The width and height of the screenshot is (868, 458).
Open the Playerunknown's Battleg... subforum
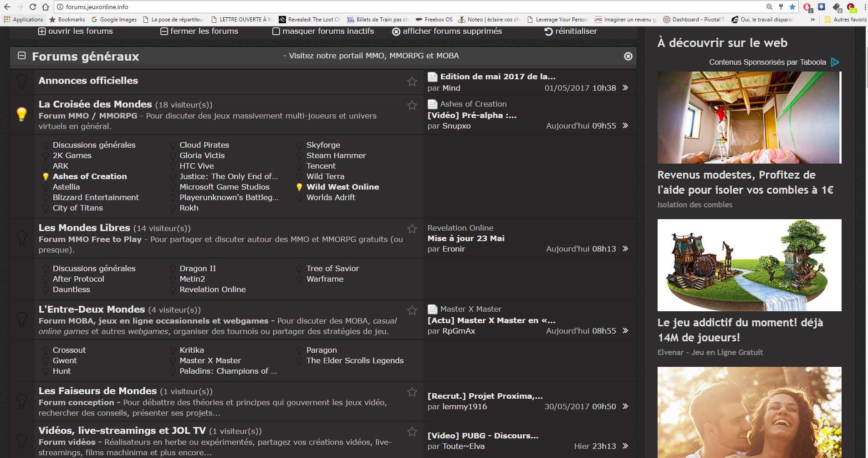pos(229,197)
